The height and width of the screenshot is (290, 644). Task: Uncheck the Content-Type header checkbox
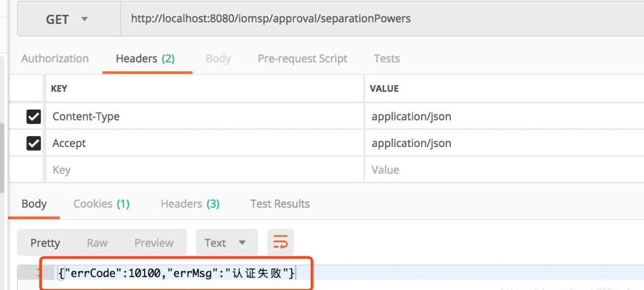pyautogui.click(x=33, y=117)
